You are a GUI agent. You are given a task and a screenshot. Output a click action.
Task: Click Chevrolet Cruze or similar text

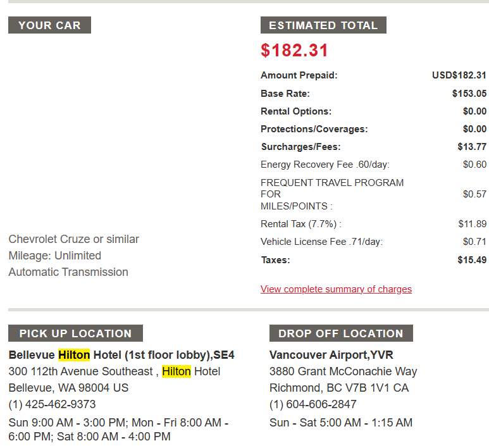click(73, 239)
